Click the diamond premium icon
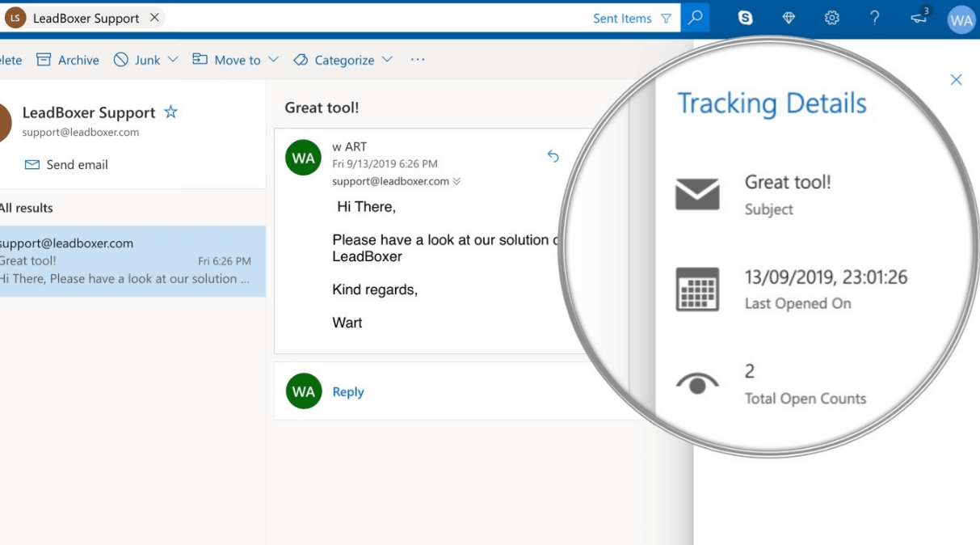Image resolution: width=980 pixels, height=545 pixels. (789, 18)
